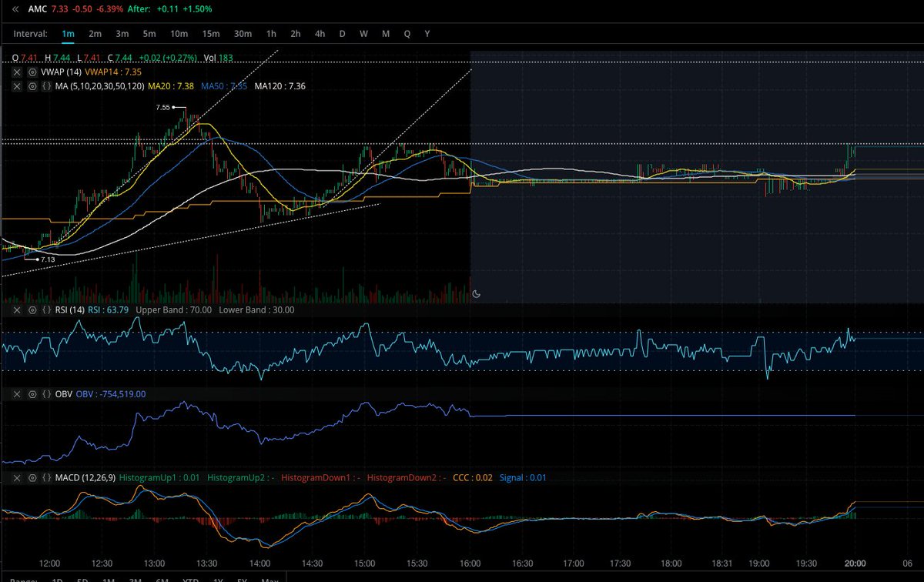The height and width of the screenshot is (582, 924).
Task: Open MA indicator settings braces icon
Action: pyautogui.click(x=47, y=86)
